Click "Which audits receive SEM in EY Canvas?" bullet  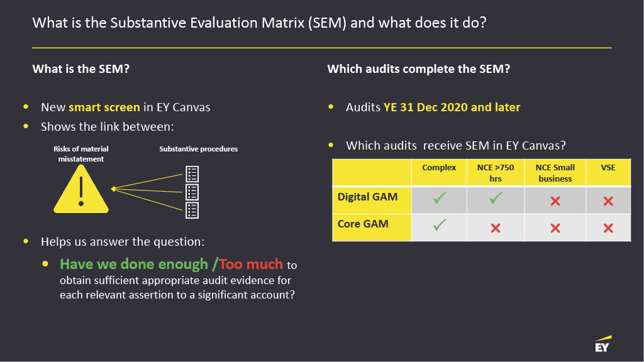pyautogui.click(x=456, y=145)
